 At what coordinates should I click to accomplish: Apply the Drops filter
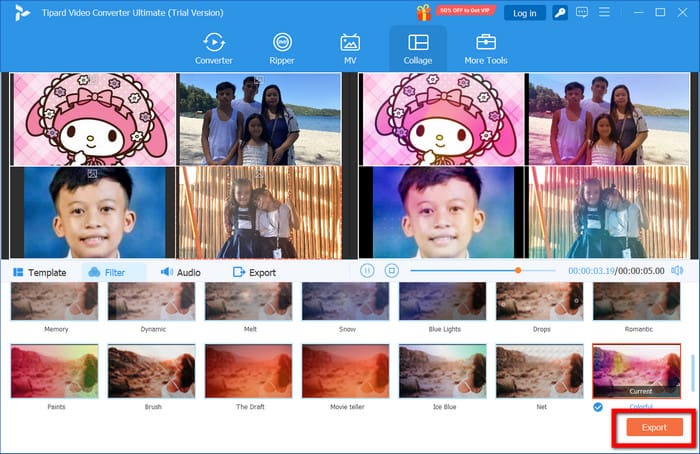539,301
